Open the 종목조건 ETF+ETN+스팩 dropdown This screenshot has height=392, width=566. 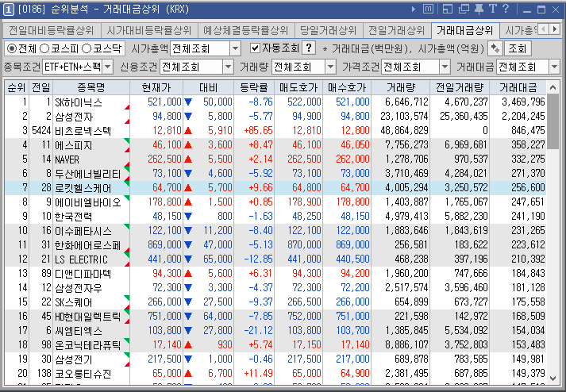[x=108, y=67]
